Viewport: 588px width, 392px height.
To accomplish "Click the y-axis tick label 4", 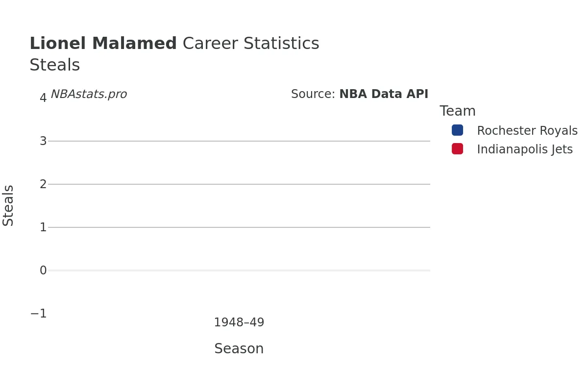I will coord(43,98).
